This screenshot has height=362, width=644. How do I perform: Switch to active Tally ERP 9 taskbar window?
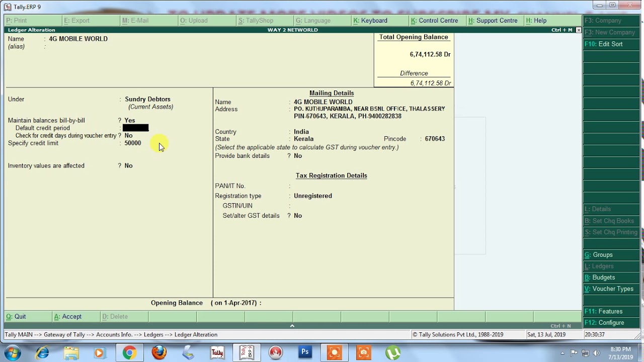point(247,353)
